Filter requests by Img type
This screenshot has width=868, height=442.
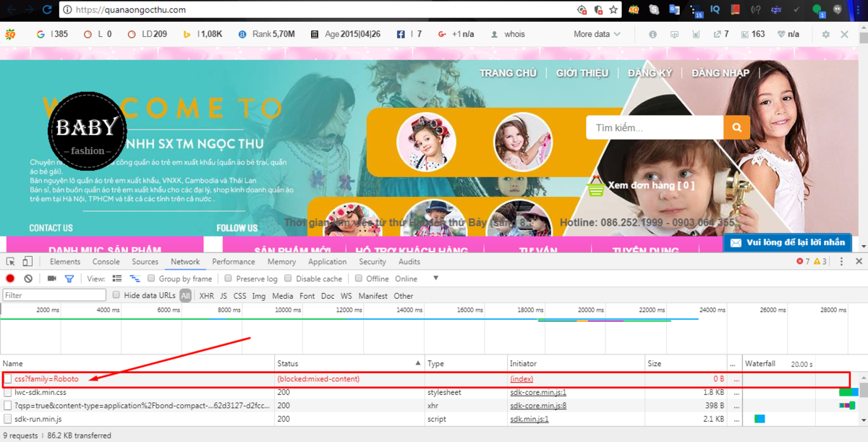[259, 296]
